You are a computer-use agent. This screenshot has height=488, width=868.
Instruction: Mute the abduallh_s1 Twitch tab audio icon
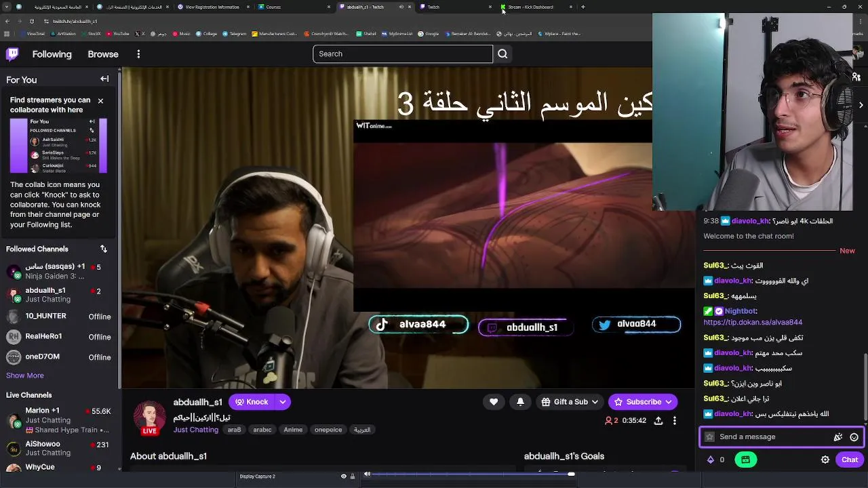coord(401,7)
